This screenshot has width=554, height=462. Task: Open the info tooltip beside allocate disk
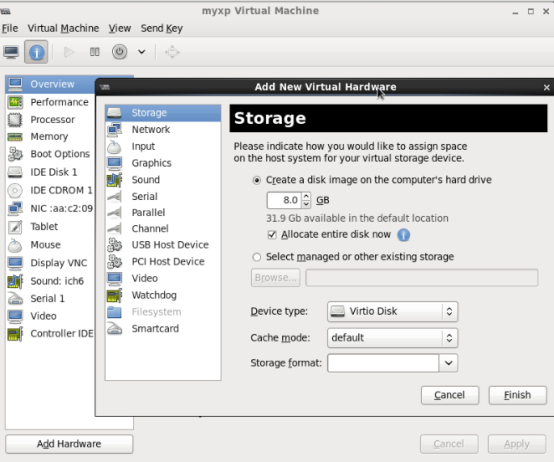coord(403,235)
